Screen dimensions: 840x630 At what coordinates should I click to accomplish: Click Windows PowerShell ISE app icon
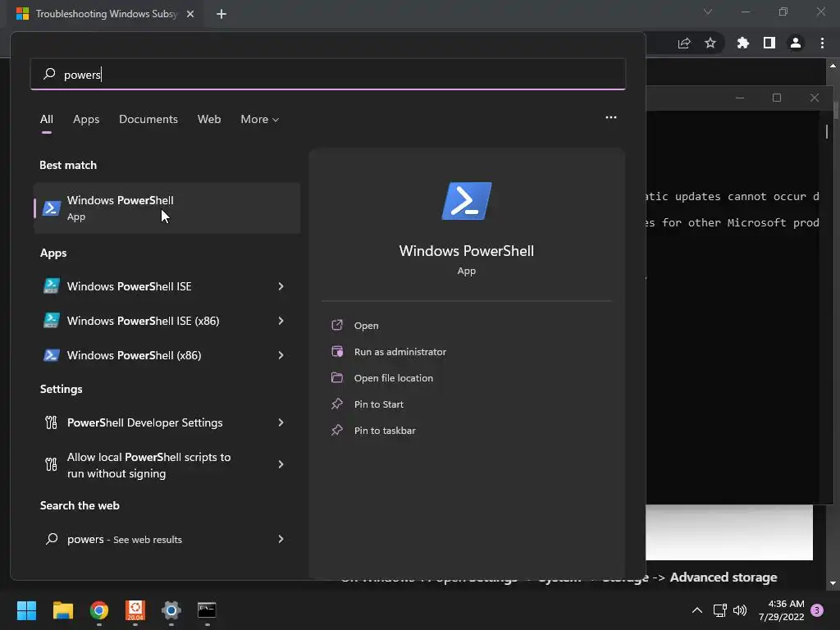[52, 286]
